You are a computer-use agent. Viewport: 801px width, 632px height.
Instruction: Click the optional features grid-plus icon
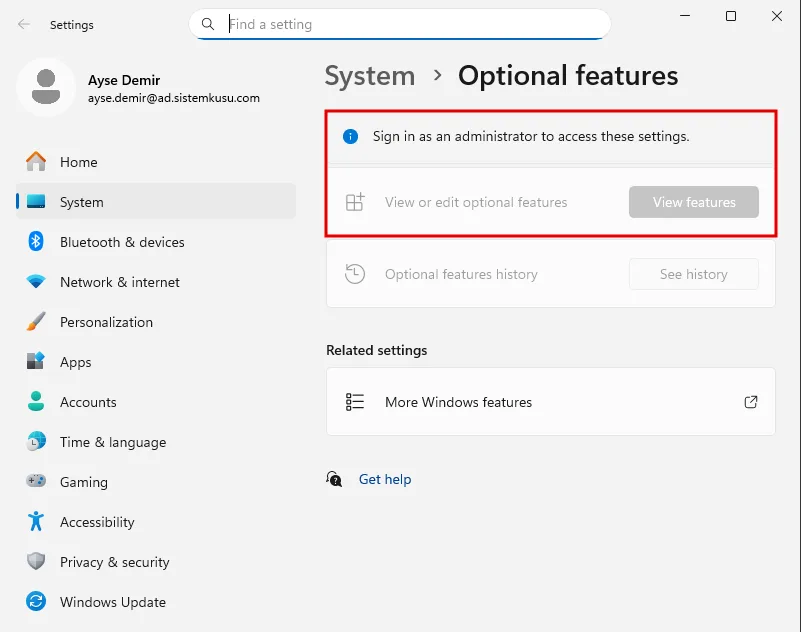pyautogui.click(x=355, y=202)
